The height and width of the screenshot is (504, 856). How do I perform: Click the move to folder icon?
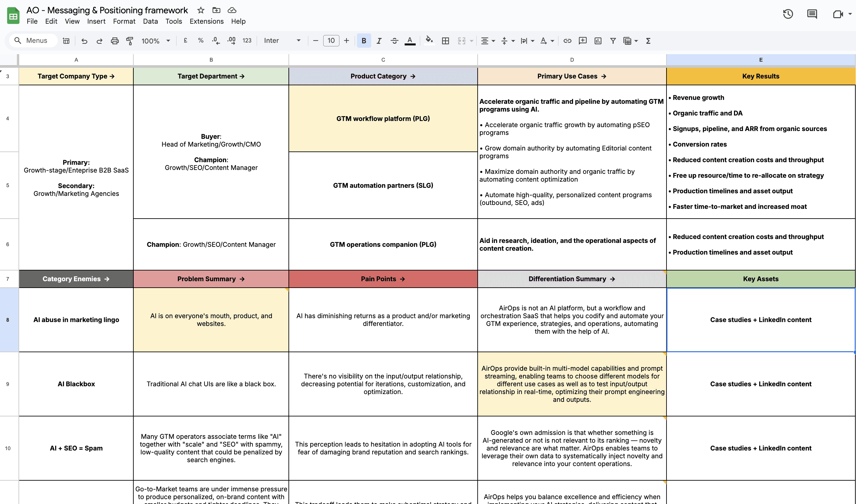pyautogui.click(x=216, y=10)
